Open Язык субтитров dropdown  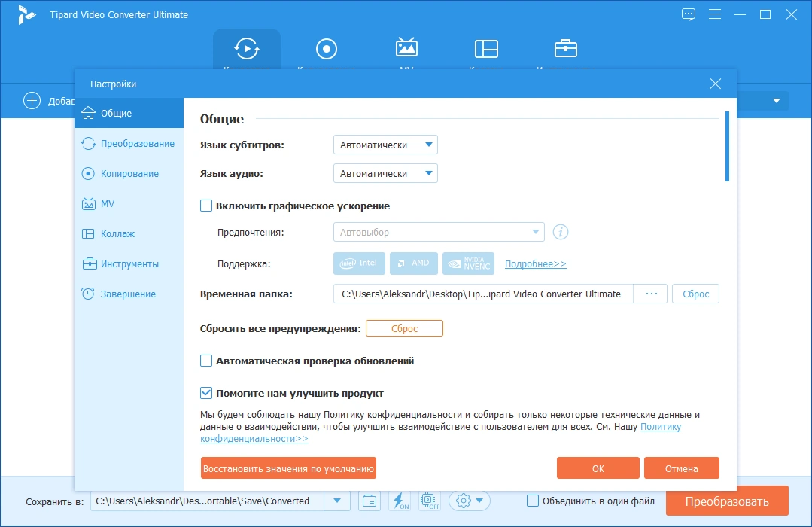(x=385, y=145)
